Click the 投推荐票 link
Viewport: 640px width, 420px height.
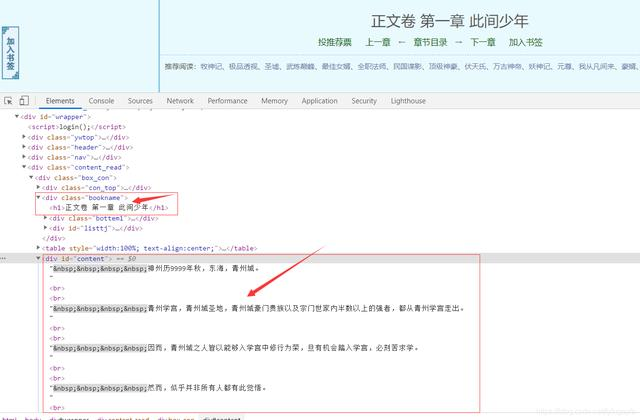tap(335, 42)
